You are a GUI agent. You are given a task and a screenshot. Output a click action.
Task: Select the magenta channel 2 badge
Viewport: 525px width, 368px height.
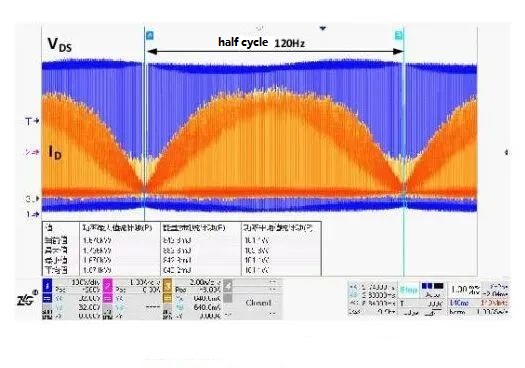point(107,286)
